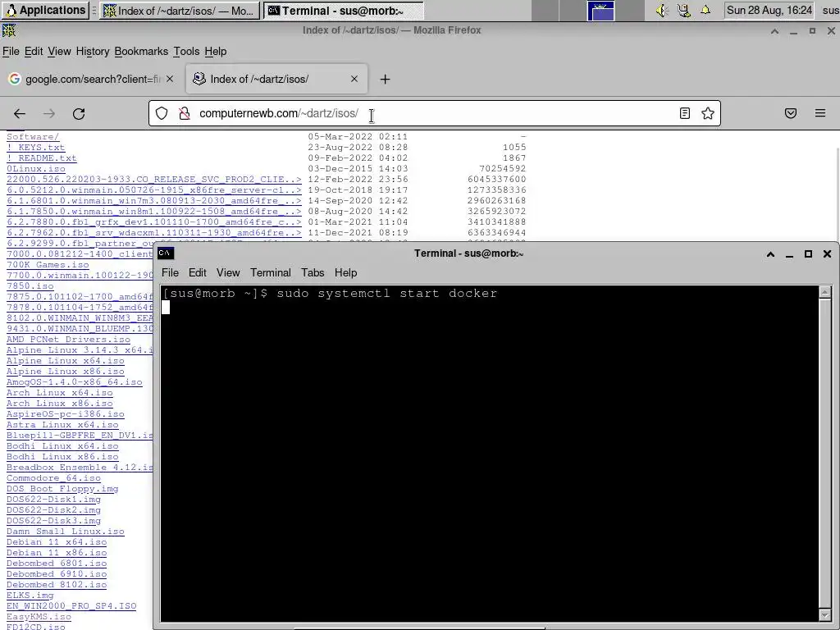Toggle reader view icon in address bar
The height and width of the screenshot is (630, 840).
pyautogui.click(x=685, y=113)
